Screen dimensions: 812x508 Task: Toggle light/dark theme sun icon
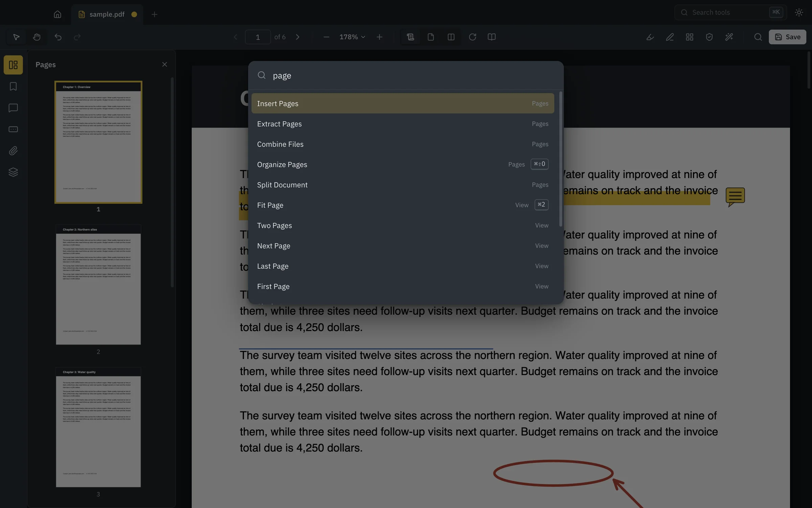point(799,13)
